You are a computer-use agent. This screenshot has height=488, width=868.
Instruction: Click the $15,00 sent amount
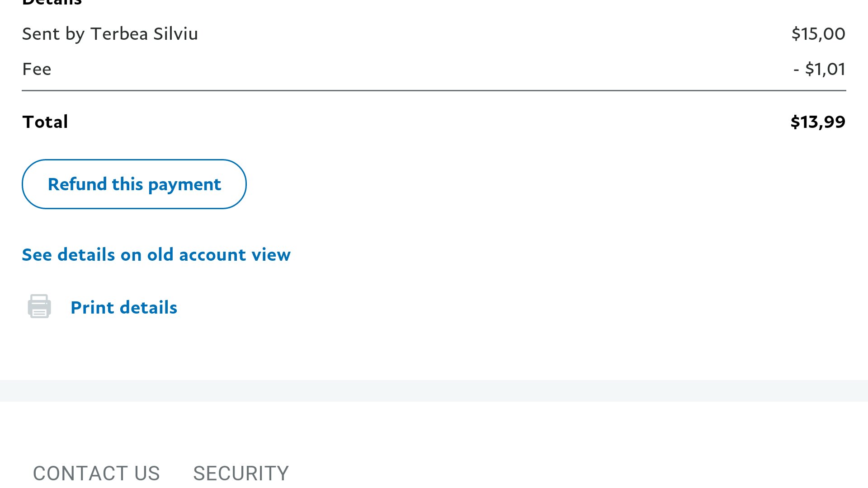(818, 34)
